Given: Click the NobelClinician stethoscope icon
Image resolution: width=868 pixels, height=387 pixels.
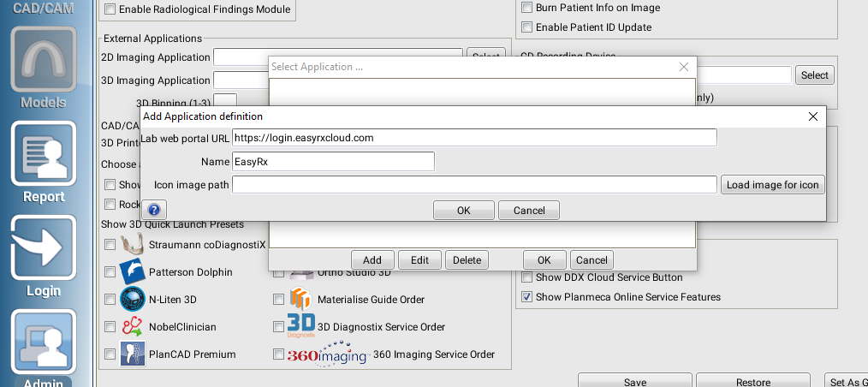Looking at the screenshot, I should pyautogui.click(x=133, y=327).
